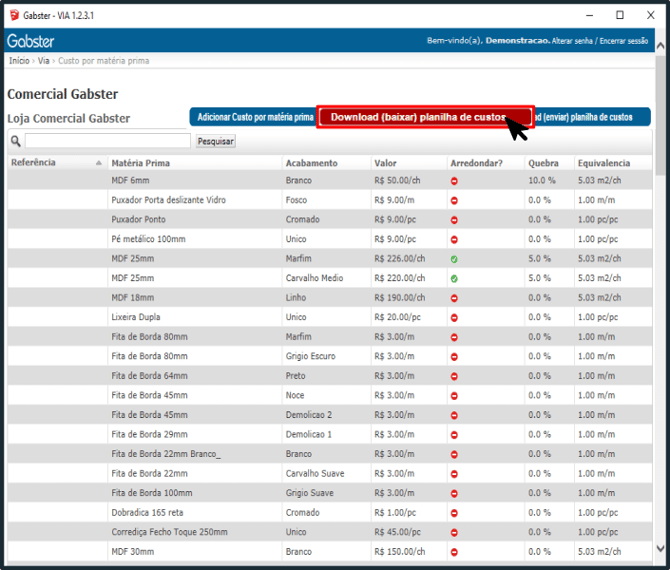This screenshot has height=570, width=670.
Task: Click red Arredondar icon for Pé metálico 100mm
Action: tap(454, 240)
